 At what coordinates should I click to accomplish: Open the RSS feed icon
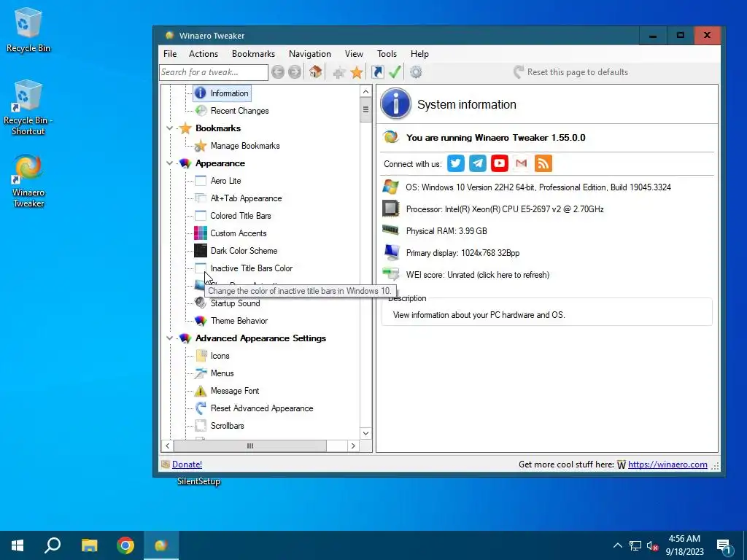click(x=543, y=164)
